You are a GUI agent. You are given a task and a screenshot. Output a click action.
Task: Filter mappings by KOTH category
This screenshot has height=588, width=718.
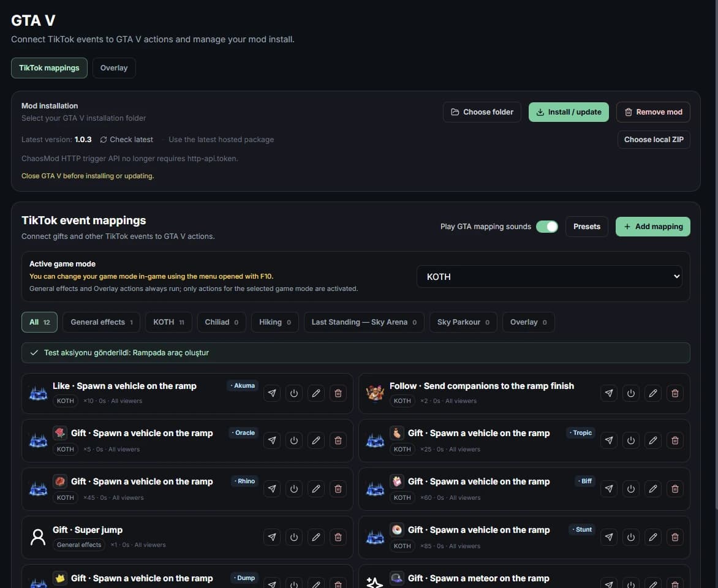click(168, 322)
